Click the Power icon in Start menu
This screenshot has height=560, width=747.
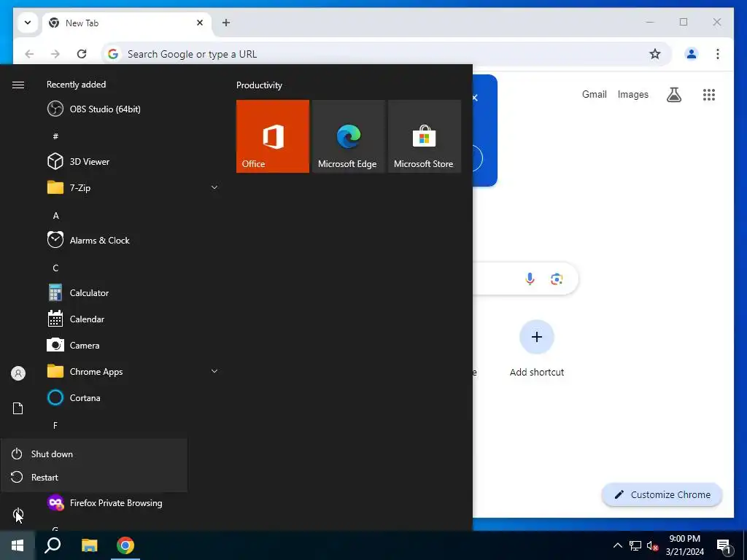click(18, 514)
